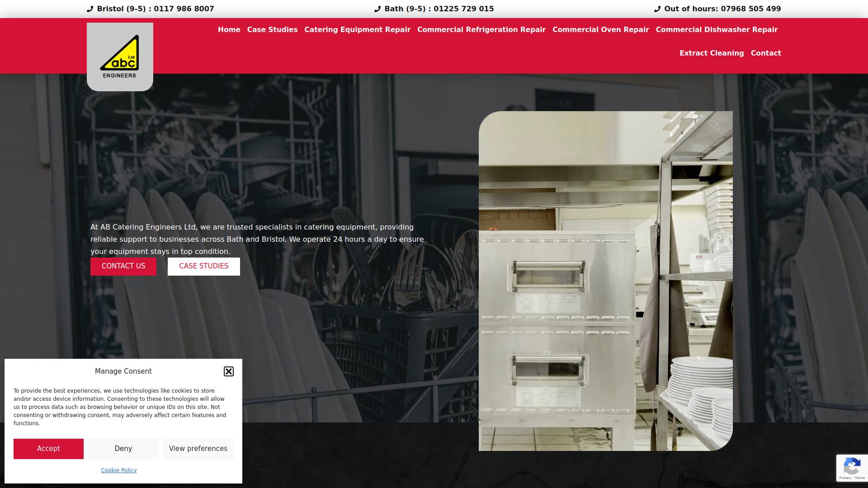Click the ABC Engineers logo

pyautogui.click(x=120, y=57)
